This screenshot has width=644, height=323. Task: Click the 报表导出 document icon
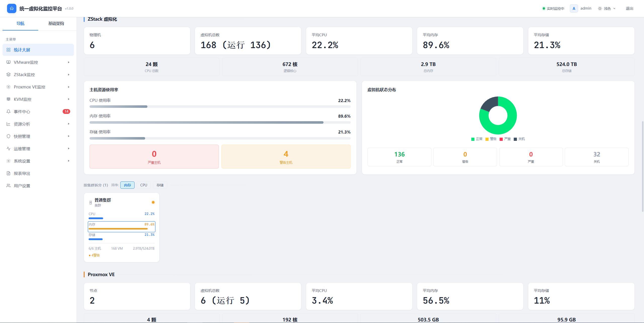pyautogui.click(x=9, y=173)
